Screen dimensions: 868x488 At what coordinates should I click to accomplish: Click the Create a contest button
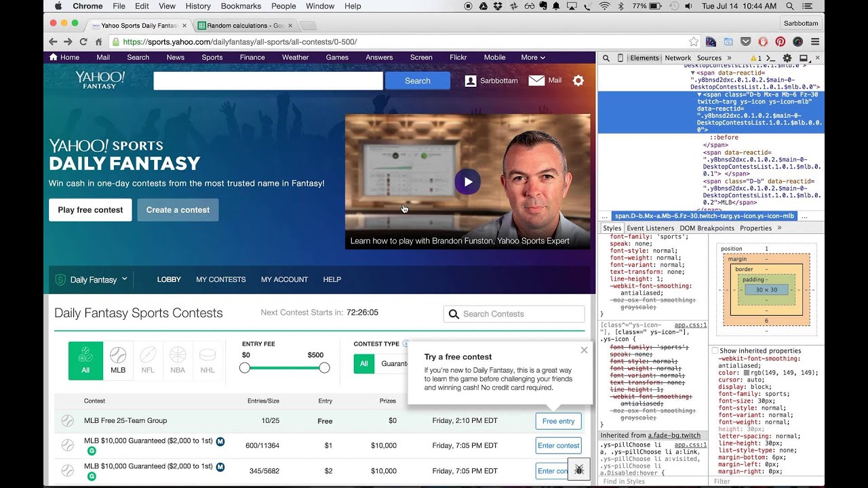coord(178,210)
